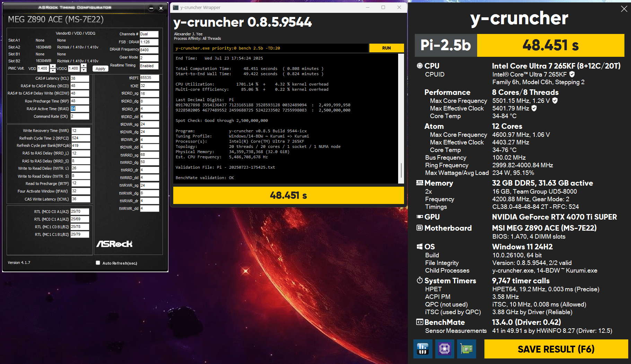Decrease VDD voltage with down arrow

[x=53, y=70]
